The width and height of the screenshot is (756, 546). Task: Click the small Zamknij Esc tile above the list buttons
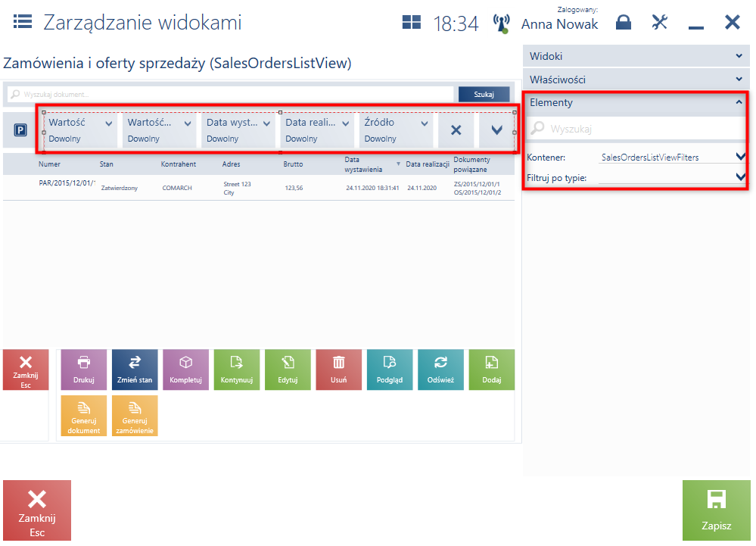26,370
